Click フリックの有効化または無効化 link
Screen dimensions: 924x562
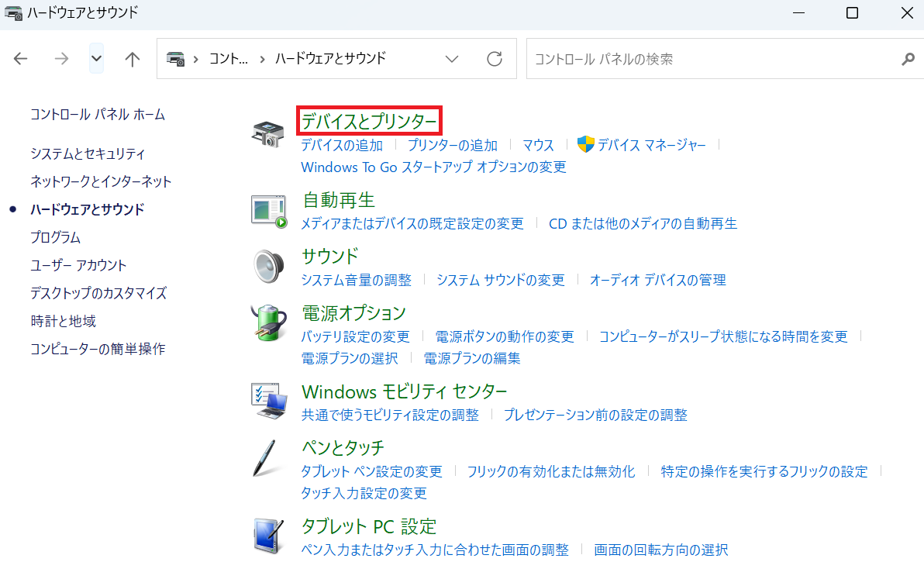coord(552,471)
